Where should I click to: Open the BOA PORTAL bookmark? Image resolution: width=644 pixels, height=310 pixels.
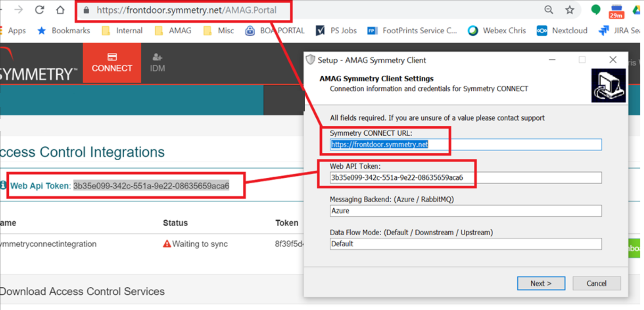(275, 31)
